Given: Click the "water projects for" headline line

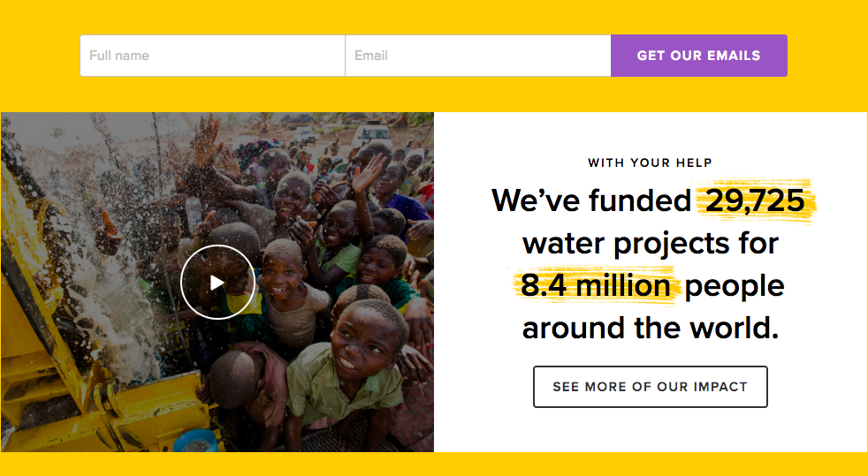Looking at the screenshot, I should click(651, 244).
